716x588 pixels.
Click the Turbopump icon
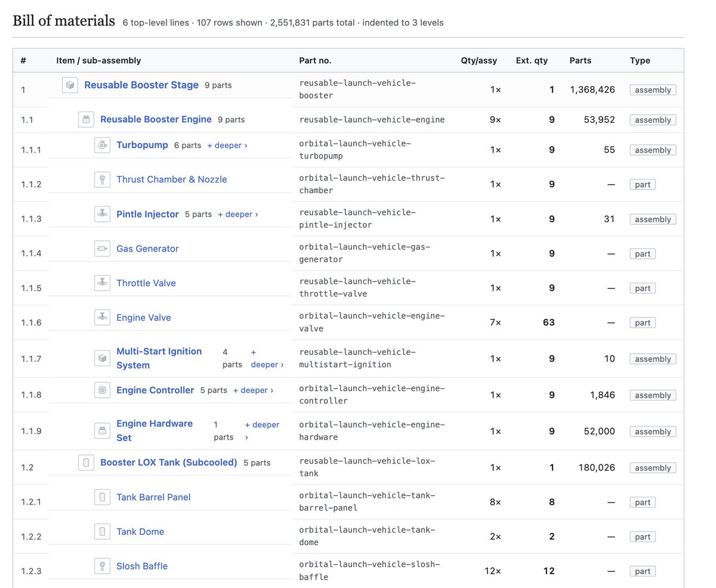[x=103, y=145]
